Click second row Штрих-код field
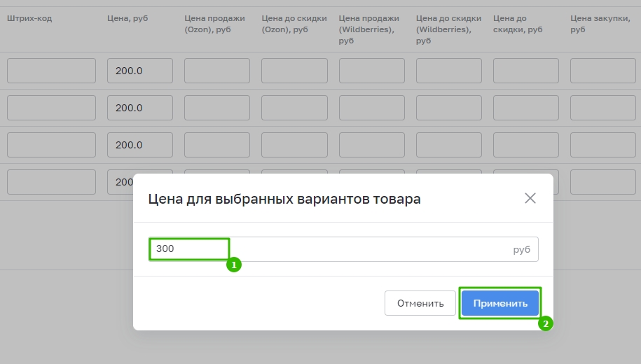Image resolution: width=641 pixels, height=364 pixels. (52, 108)
